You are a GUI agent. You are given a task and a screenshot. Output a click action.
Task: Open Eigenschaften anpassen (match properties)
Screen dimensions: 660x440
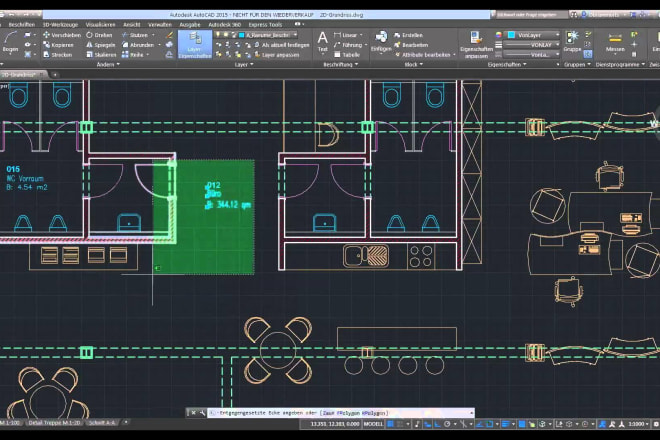(476, 44)
